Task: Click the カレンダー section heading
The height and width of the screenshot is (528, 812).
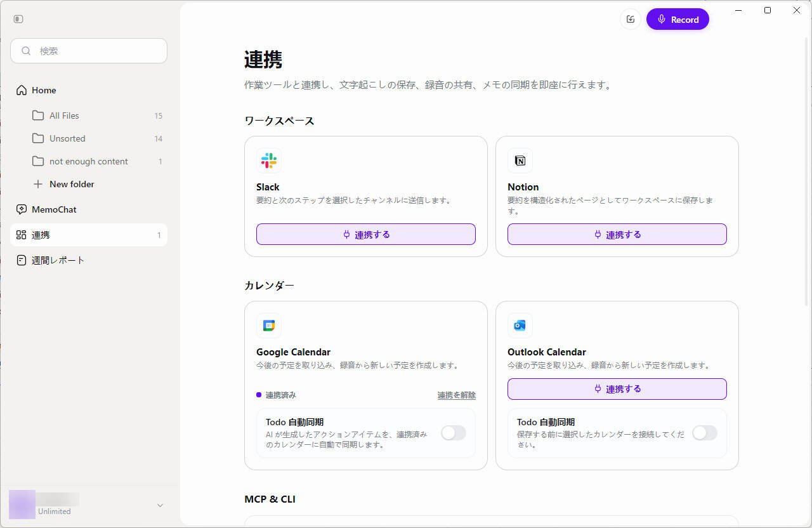Action: click(x=269, y=286)
